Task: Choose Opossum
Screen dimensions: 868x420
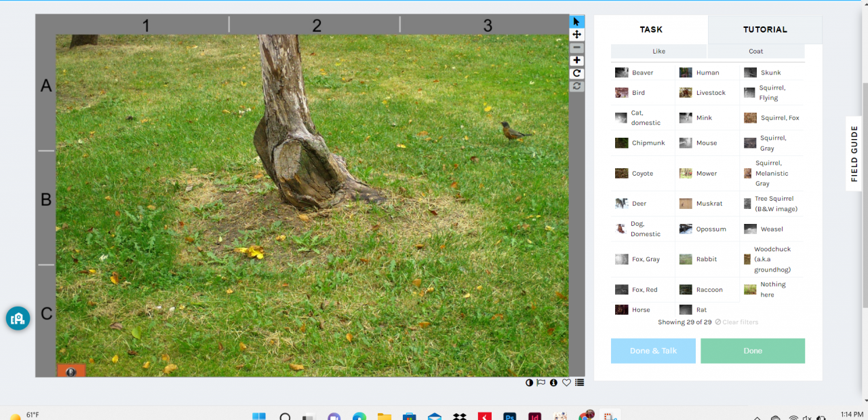Action: click(707, 229)
